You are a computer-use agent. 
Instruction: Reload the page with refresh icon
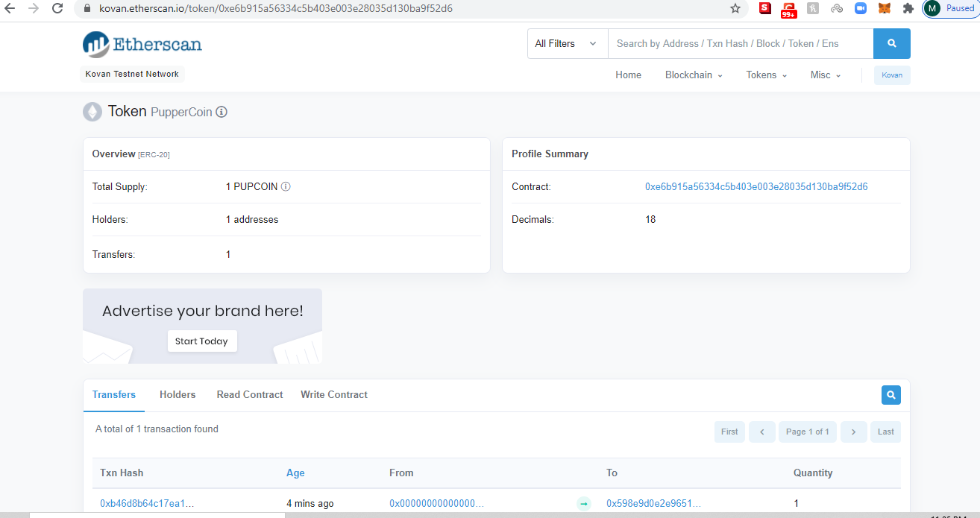[x=57, y=8]
